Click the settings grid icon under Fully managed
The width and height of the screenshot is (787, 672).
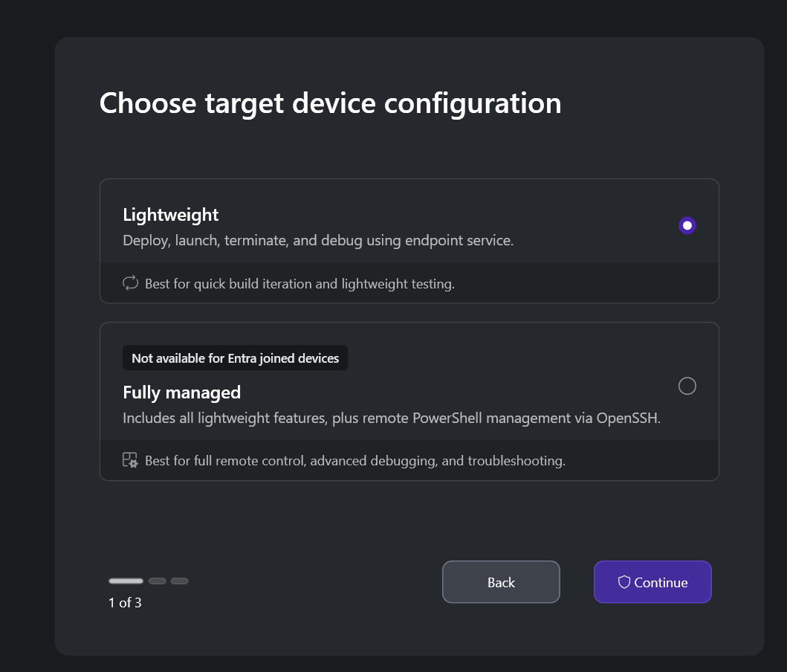(x=131, y=460)
